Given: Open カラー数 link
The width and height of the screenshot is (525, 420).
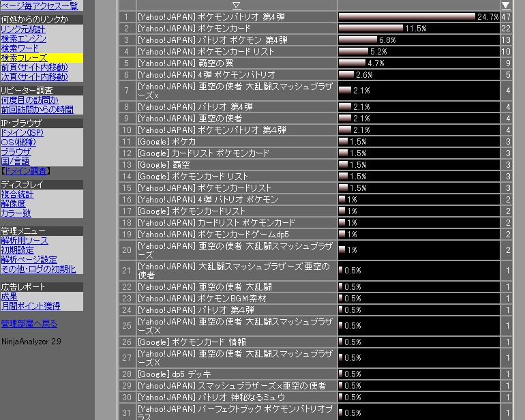Looking at the screenshot, I should (x=16, y=213).
